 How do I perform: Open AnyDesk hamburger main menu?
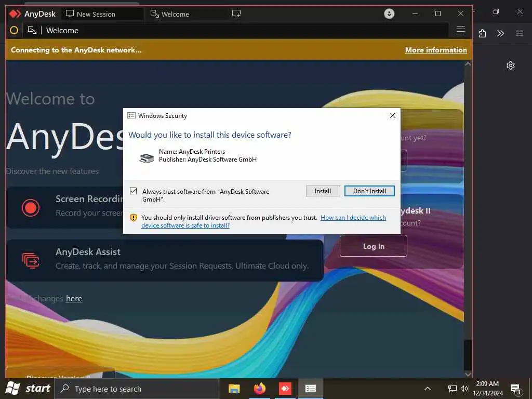point(460,30)
